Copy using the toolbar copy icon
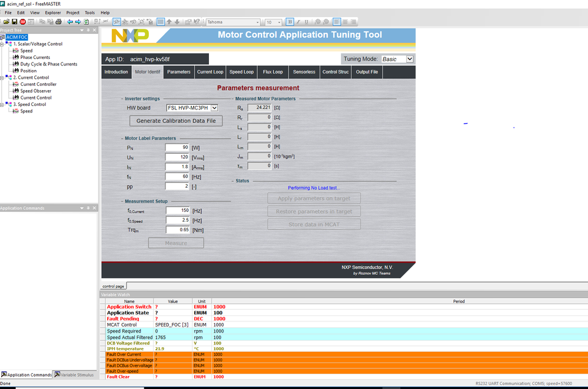 coord(42,22)
